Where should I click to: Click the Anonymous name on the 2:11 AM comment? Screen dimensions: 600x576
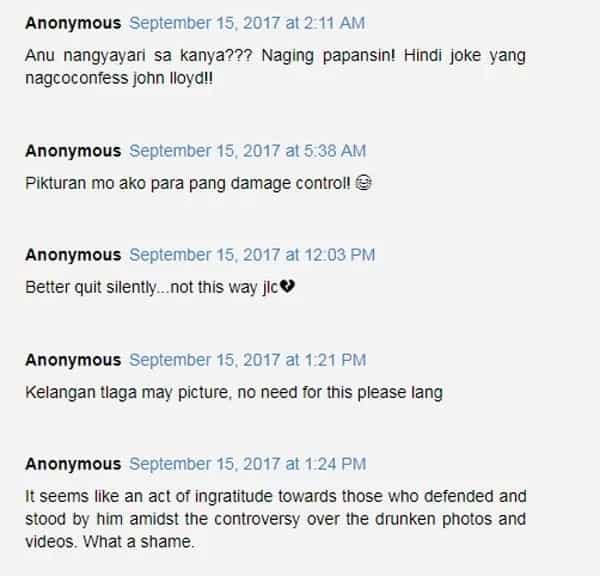[73, 23]
